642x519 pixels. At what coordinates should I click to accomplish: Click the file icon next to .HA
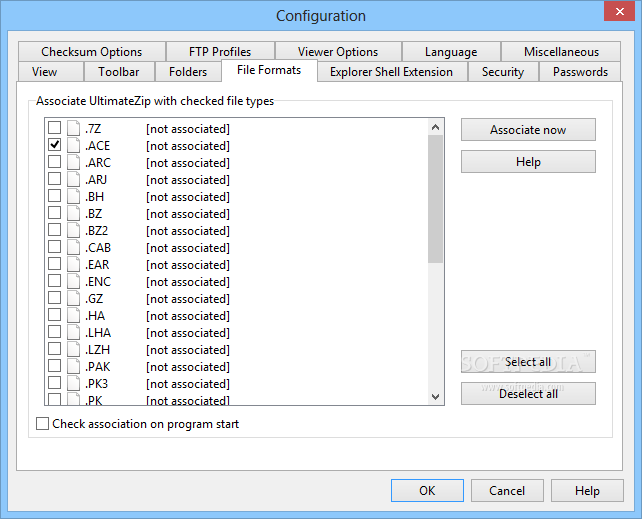click(x=73, y=315)
